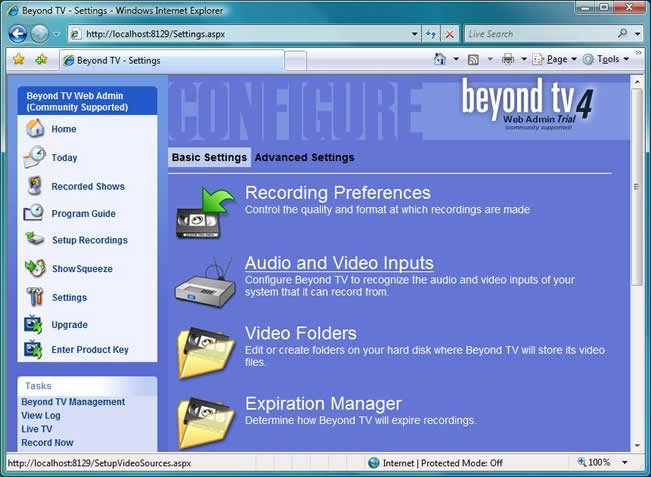The height and width of the screenshot is (477, 651).
Task: Open the Audio and Video Inputs link
Action: [339, 263]
